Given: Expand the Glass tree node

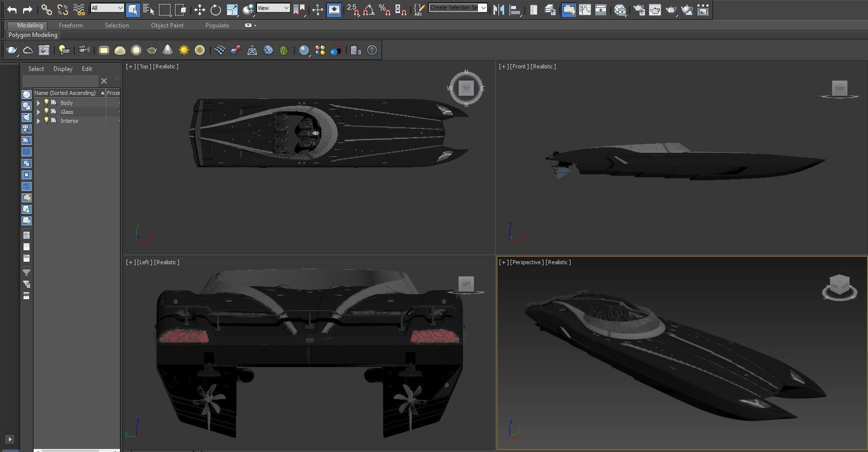Looking at the screenshot, I should click(x=38, y=112).
